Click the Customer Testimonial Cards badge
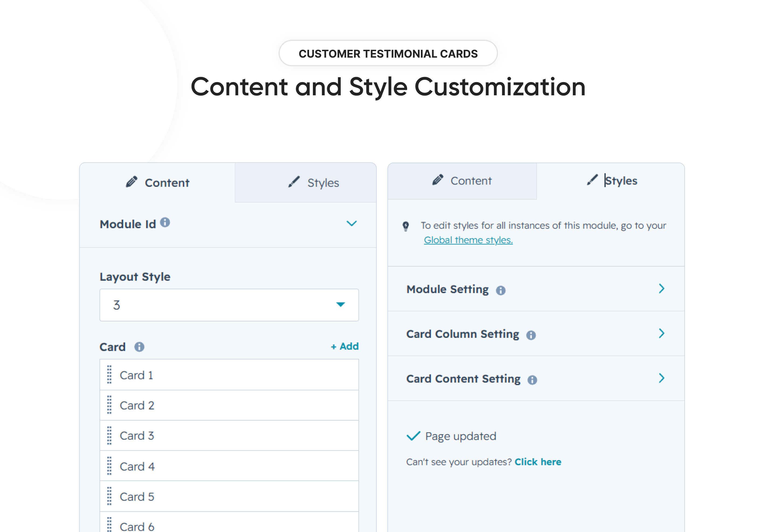The width and height of the screenshot is (776, 532). coord(388,53)
